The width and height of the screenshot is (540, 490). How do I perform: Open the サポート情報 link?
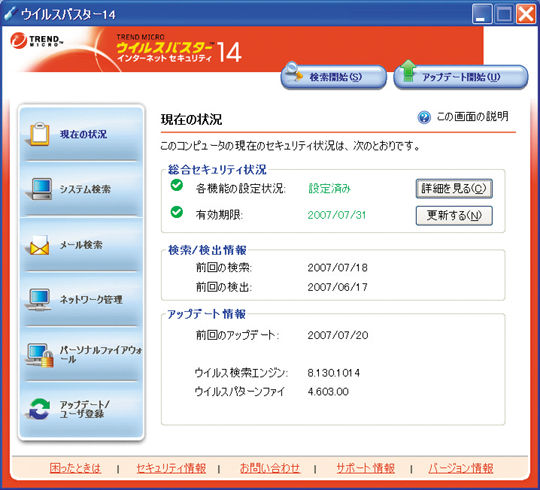(365, 468)
